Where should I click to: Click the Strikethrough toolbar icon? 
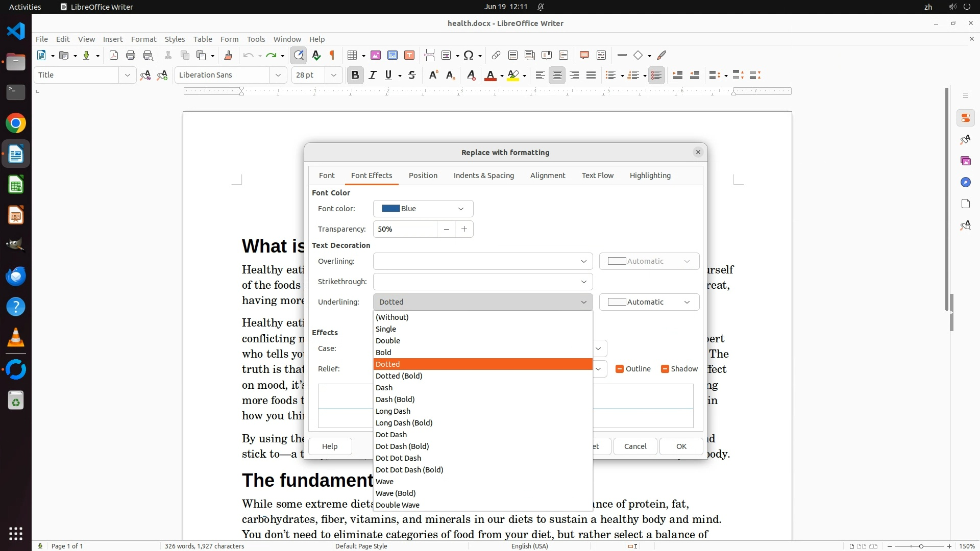[x=412, y=76]
